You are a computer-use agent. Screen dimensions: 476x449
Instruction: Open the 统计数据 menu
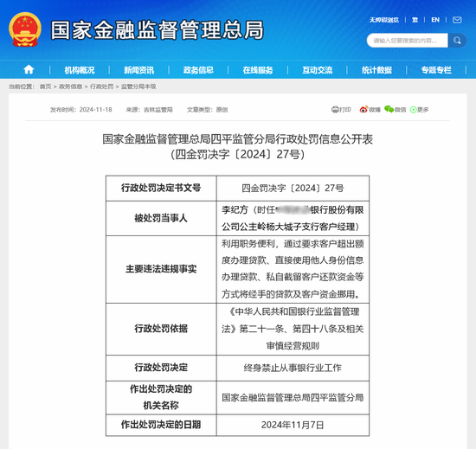tap(376, 70)
